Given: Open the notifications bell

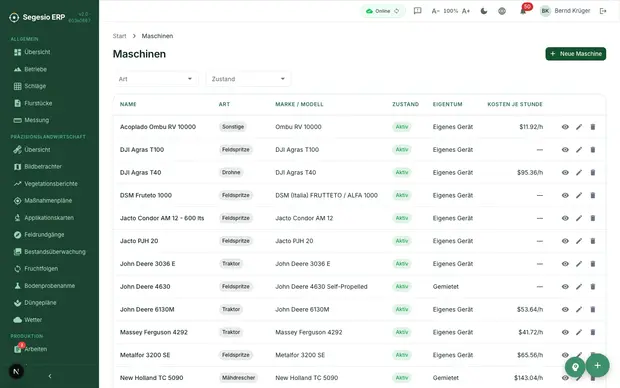Looking at the screenshot, I should [523, 11].
